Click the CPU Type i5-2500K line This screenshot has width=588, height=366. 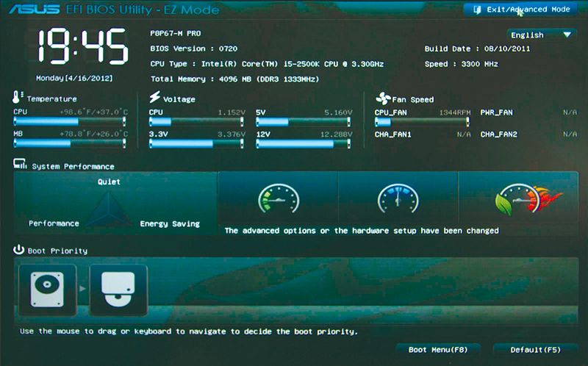267,64
